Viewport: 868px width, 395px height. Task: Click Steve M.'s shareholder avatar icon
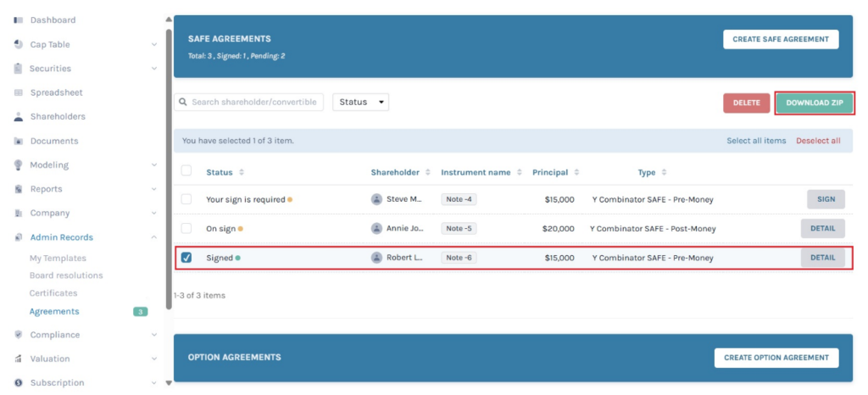[376, 199]
